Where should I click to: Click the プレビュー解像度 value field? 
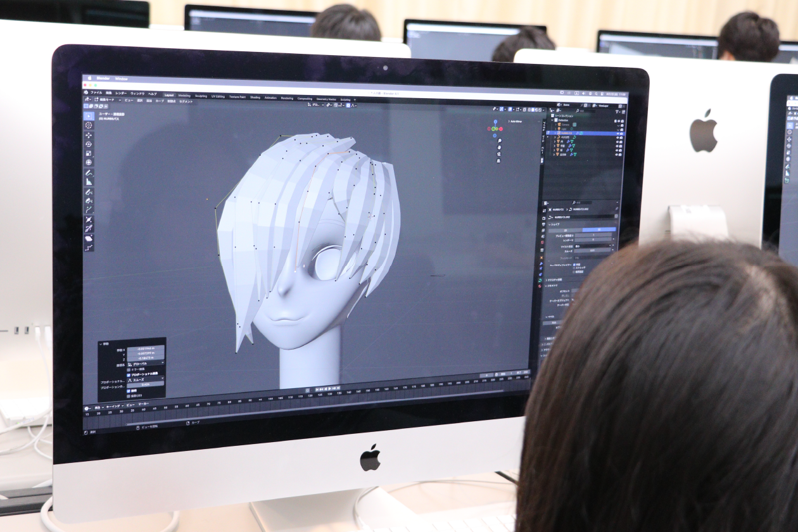[593, 235]
